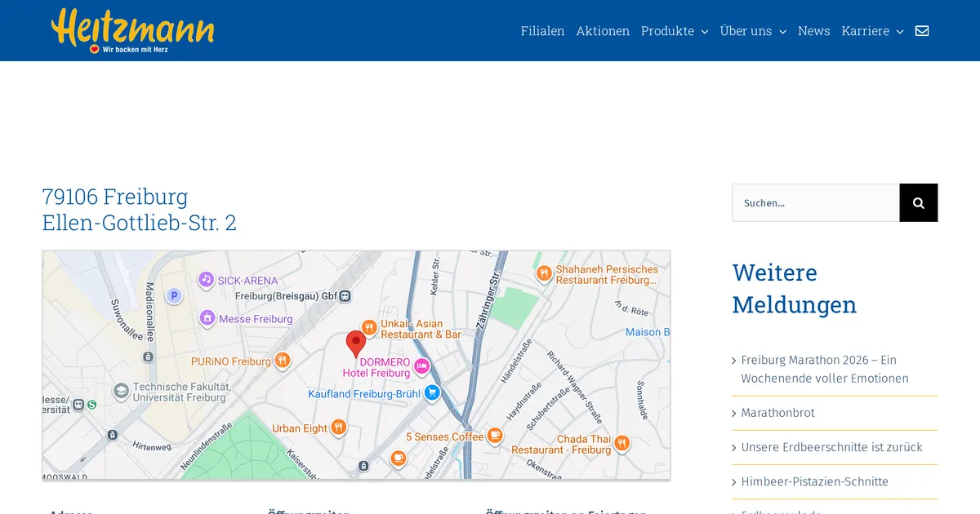Viewport: 980px width, 514px height.
Task: Select the Maison B label on the map
Action: pyautogui.click(x=648, y=332)
